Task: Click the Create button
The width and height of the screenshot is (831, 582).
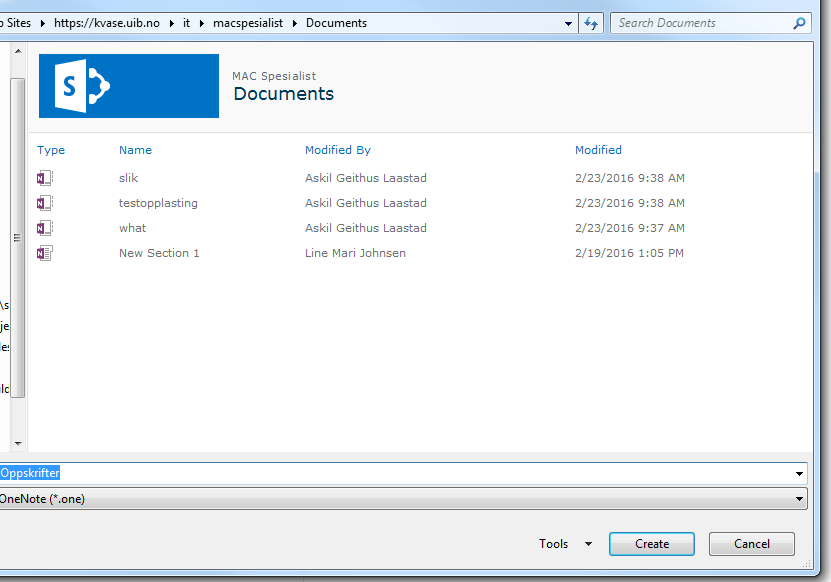Action: [x=651, y=544]
